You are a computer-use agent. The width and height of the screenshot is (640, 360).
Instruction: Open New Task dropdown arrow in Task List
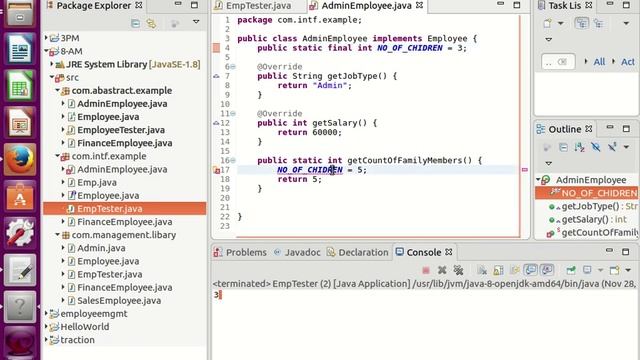point(560,23)
